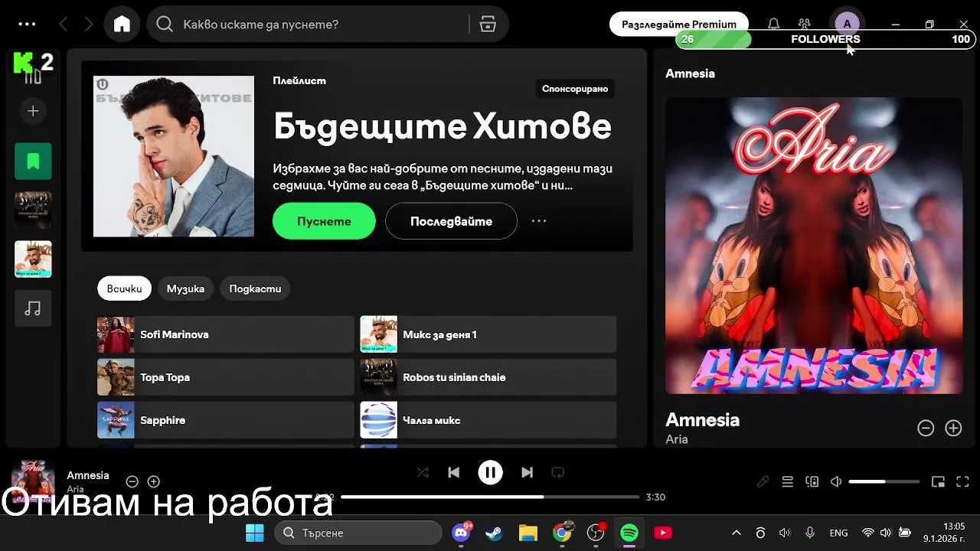Open File Explorer from the taskbar
Viewport: 980px width, 551px height.
(528, 533)
